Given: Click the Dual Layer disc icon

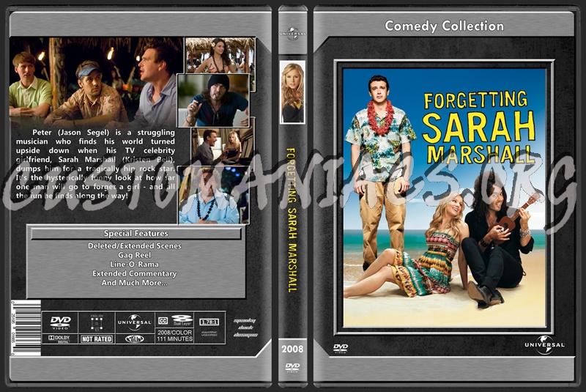Looking at the screenshot, I should pyautogui.click(x=182, y=320).
